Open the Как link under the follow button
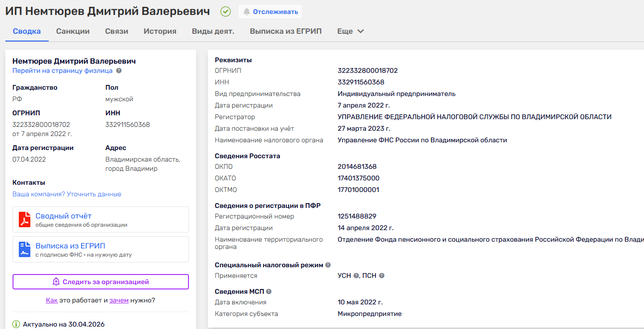 (x=52, y=301)
